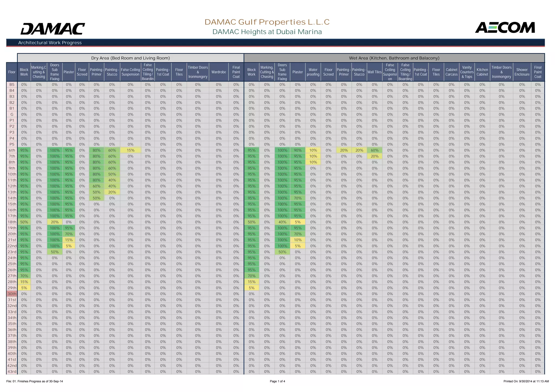
Task: Select the Wet Area section header
Action: 394,58
